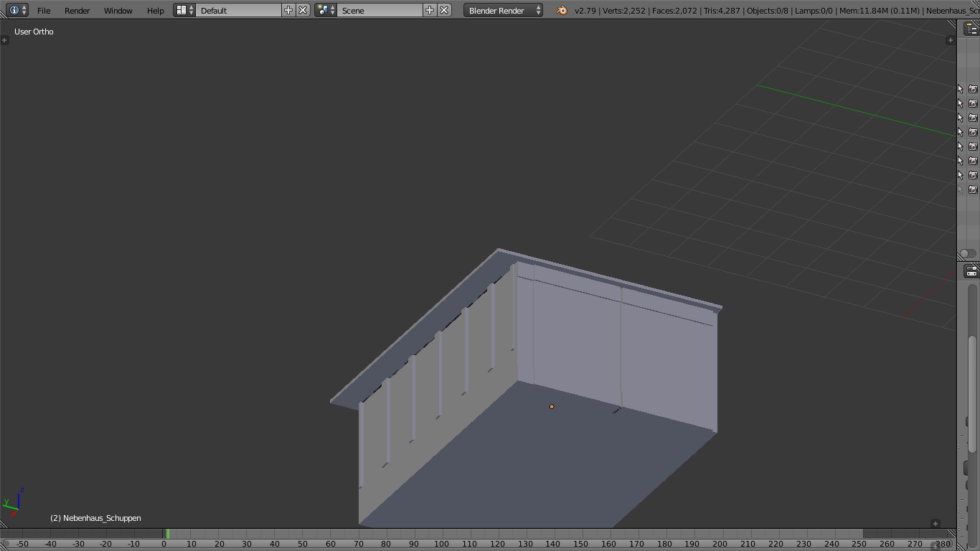The width and height of the screenshot is (980, 551).
Task: Open the Properties editor type icon
Action: point(971,271)
